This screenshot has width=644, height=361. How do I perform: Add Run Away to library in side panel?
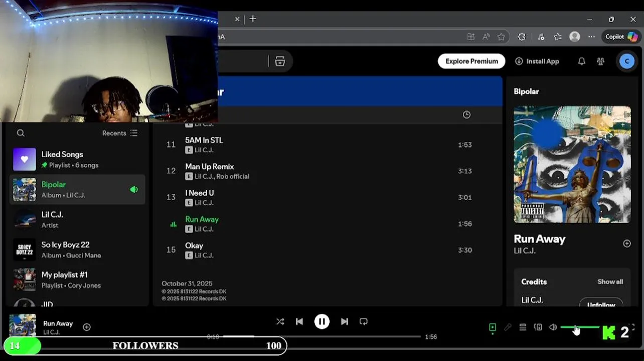point(627,243)
